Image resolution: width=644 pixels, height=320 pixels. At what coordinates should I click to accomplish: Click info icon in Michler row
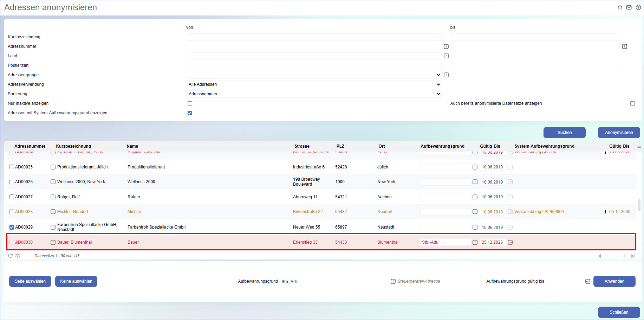(x=605, y=212)
